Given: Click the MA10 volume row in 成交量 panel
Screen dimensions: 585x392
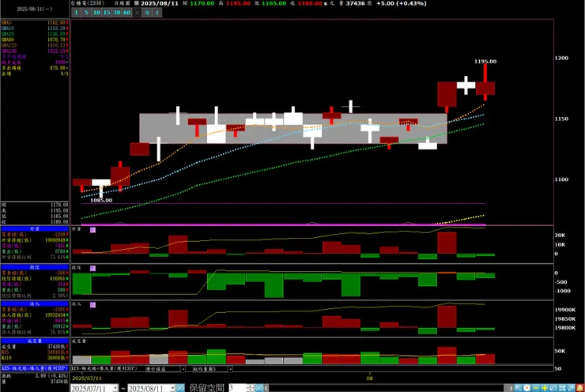Looking at the screenshot, I should (35, 358).
